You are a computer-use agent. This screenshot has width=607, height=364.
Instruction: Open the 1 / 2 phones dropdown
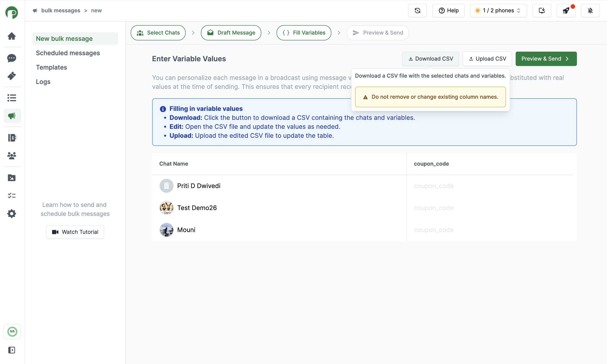498,11
